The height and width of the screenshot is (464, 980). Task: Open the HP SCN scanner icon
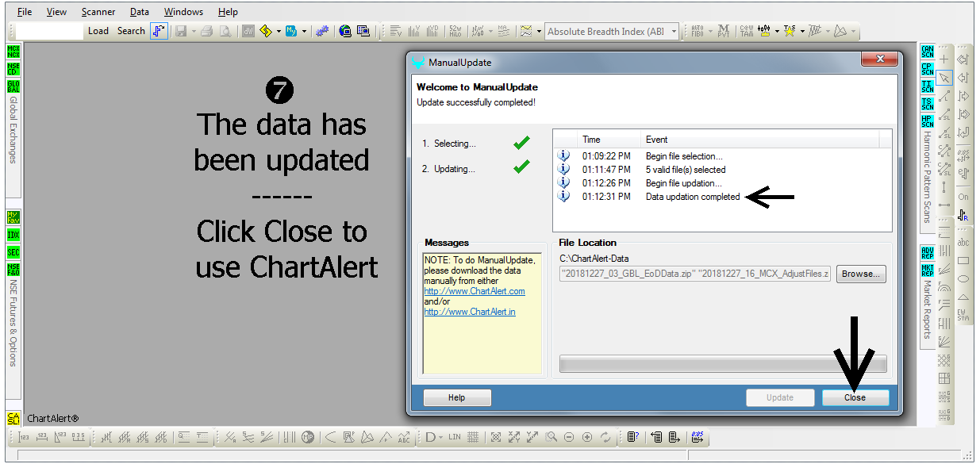927,121
